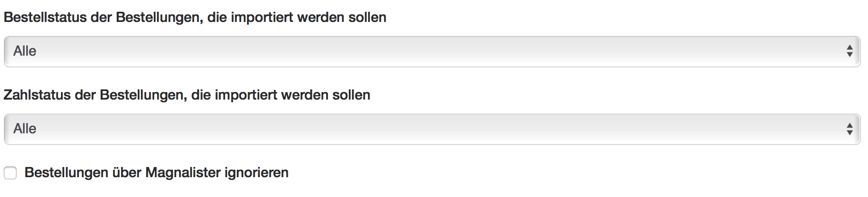Click the middle of the Zahlstatus combo box
The height and width of the screenshot is (197, 868).
pos(432,129)
